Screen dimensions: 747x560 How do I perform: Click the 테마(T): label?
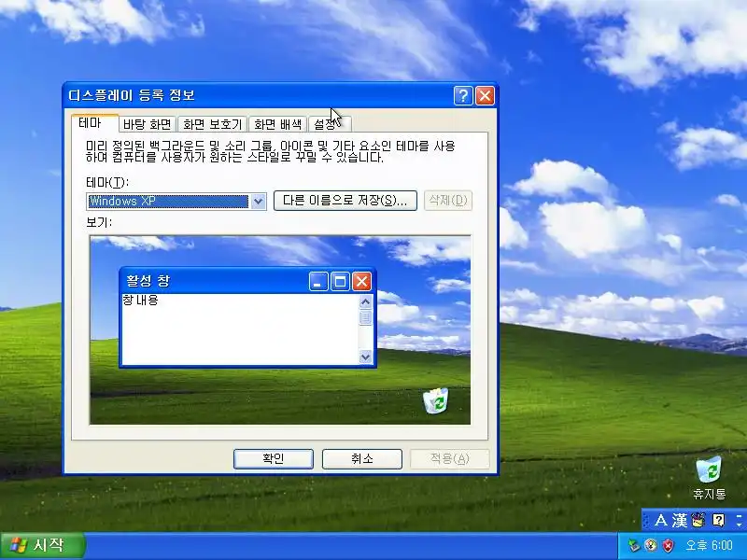tap(107, 182)
